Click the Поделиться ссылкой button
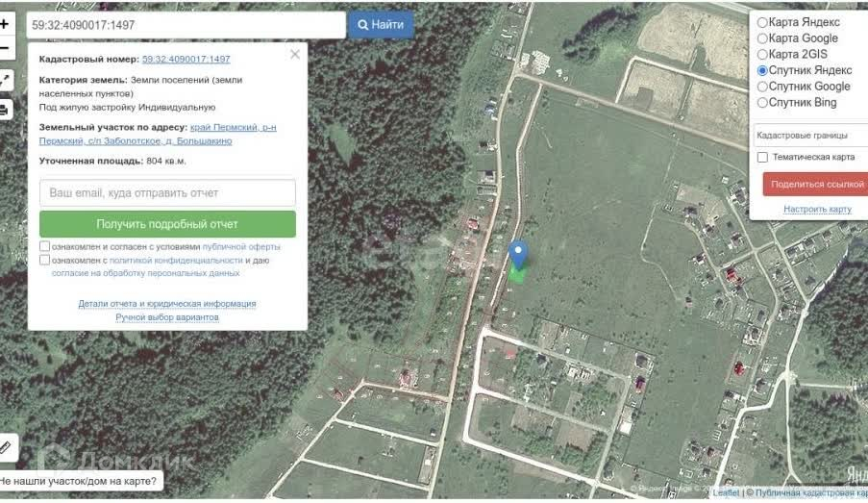Screen dimensions: 868x503 [815, 184]
